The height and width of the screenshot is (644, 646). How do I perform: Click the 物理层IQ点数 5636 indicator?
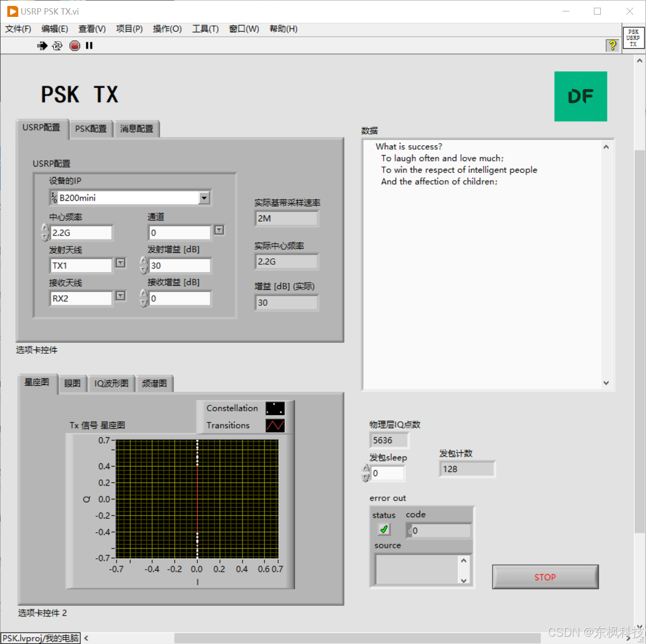389,440
